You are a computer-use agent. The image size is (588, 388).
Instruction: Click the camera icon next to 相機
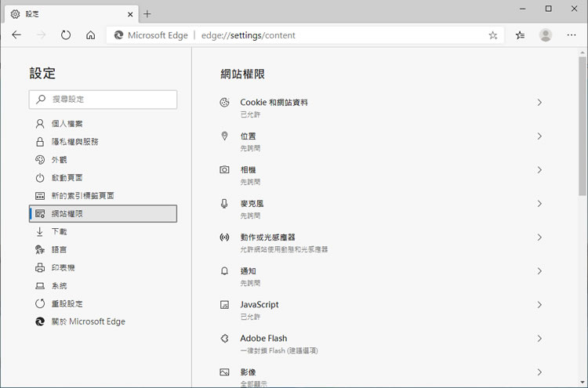[224, 170]
